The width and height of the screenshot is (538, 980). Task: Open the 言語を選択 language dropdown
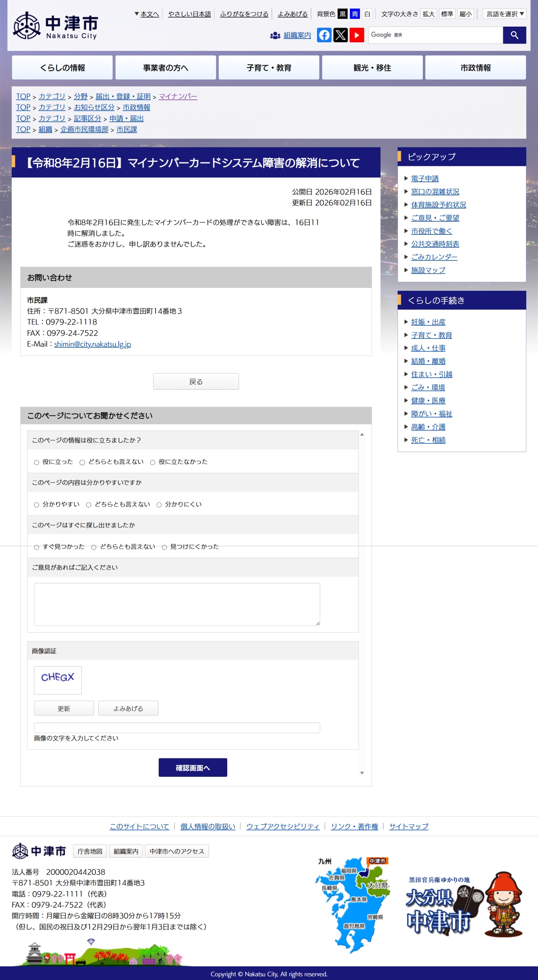point(504,14)
